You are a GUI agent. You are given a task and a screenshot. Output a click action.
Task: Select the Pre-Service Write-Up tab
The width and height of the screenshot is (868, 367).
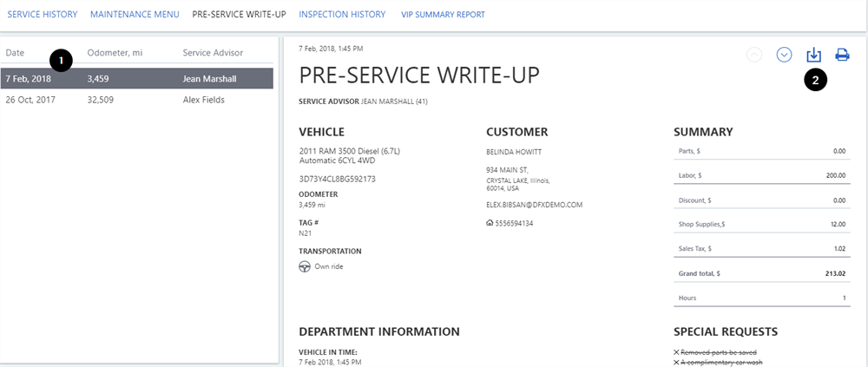pos(239,15)
